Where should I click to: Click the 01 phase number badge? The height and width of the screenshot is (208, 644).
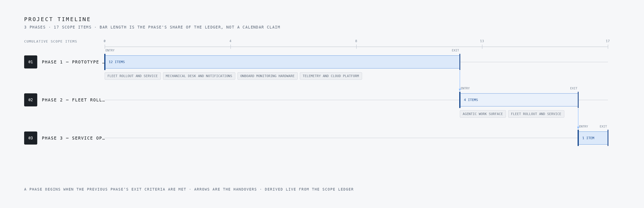coord(31,62)
